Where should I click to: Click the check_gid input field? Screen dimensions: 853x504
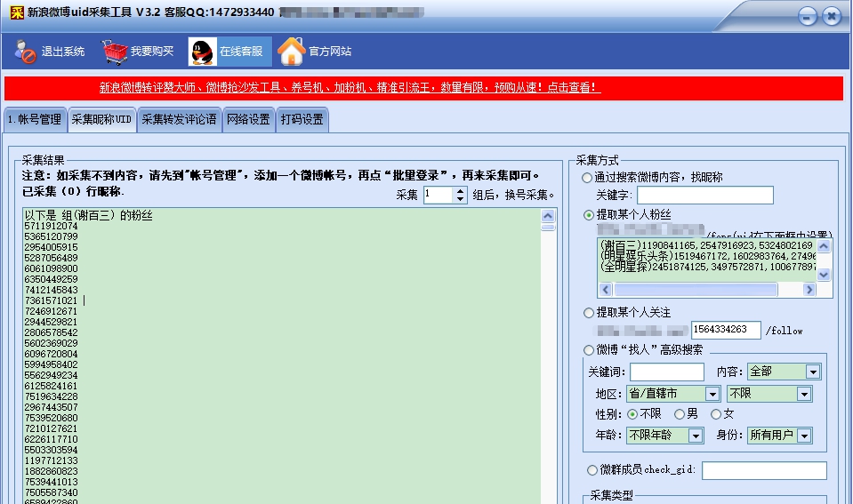coord(764,470)
